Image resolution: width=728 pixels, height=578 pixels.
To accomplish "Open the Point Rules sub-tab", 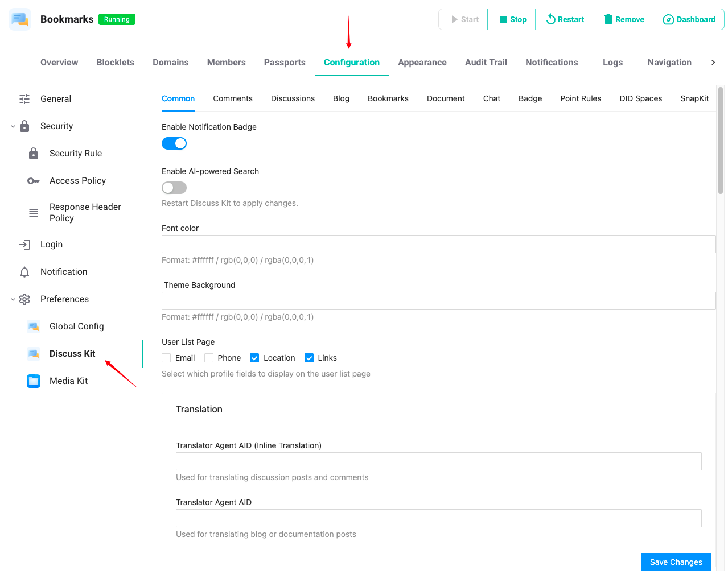I will (x=581, y=98).
